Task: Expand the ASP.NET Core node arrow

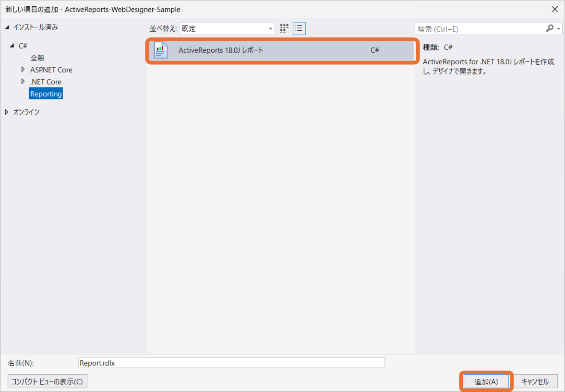Action: [23, 69]
